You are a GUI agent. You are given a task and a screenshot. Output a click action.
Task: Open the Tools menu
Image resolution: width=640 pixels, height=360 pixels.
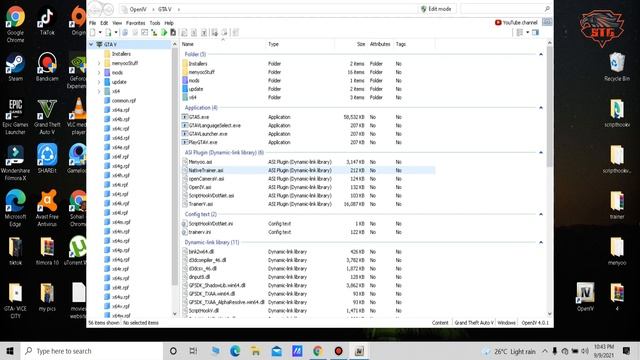point(155,23)
